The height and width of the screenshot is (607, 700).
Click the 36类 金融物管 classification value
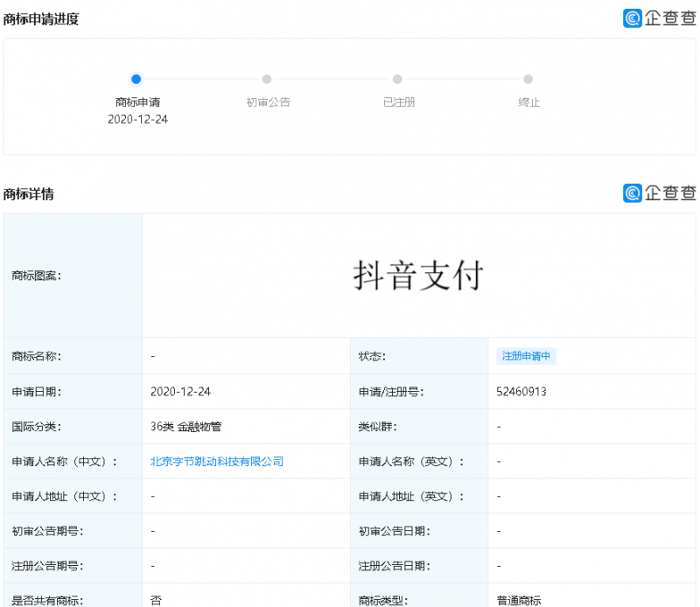186,427
